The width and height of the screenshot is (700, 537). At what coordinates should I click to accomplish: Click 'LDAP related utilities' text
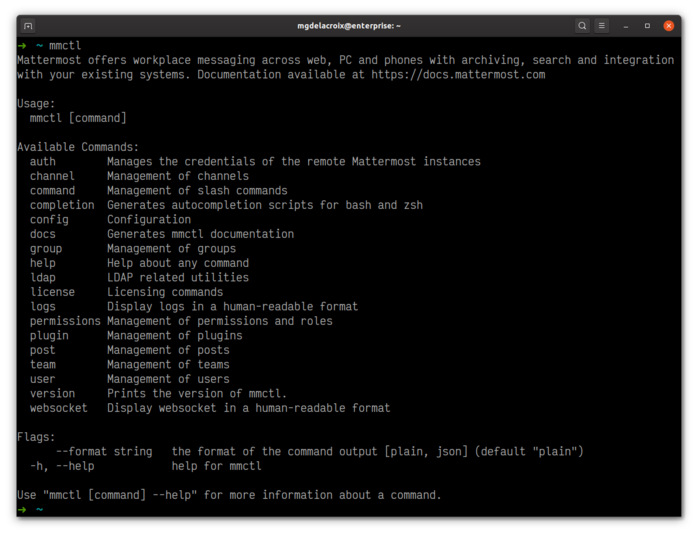pyautogui.click(x=178, y=278)
